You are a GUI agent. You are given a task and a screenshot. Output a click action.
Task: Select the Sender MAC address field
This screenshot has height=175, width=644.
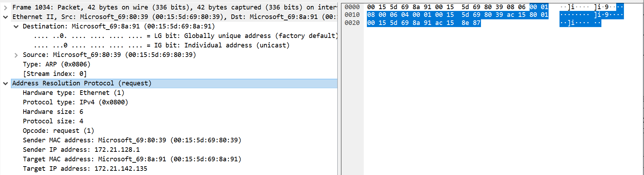tap(132, 140)
